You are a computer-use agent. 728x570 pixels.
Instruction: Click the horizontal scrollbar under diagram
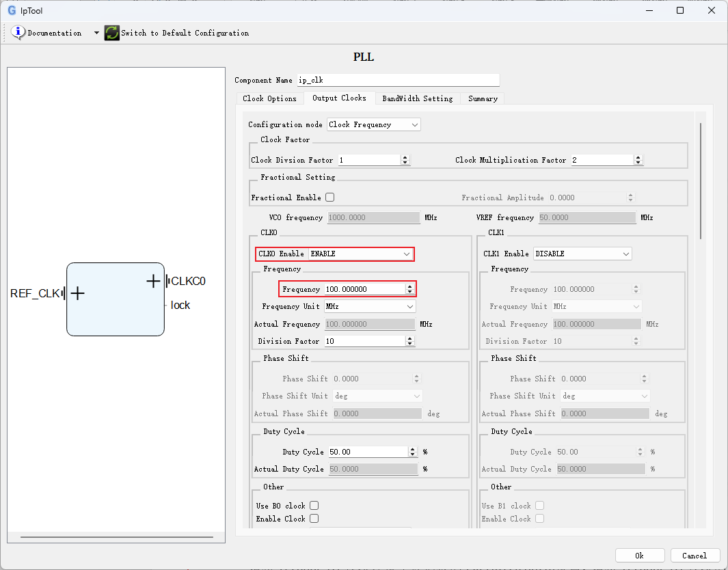click(116, 537)
